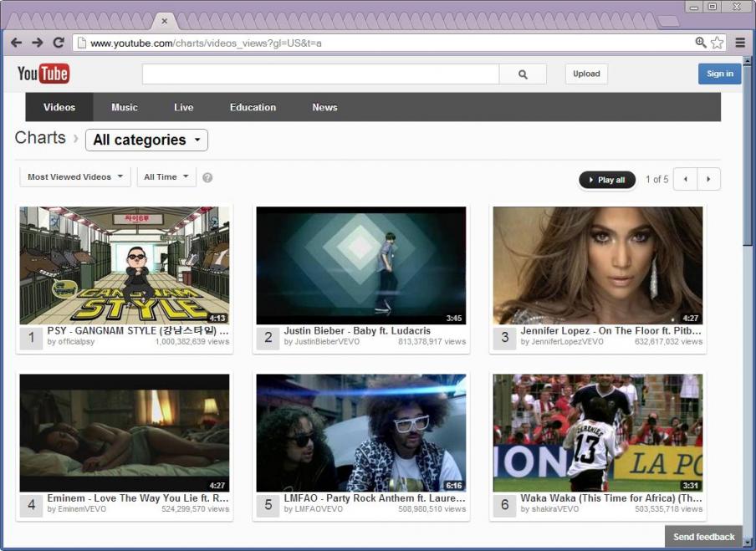
Task: Expand the All categories dropdown
Action: 146,140
